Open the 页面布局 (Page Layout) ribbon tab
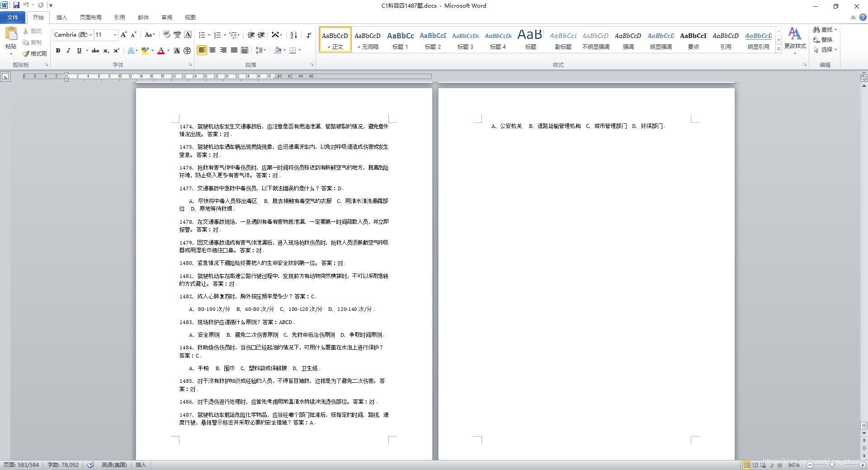 click(x=90, y=17)
